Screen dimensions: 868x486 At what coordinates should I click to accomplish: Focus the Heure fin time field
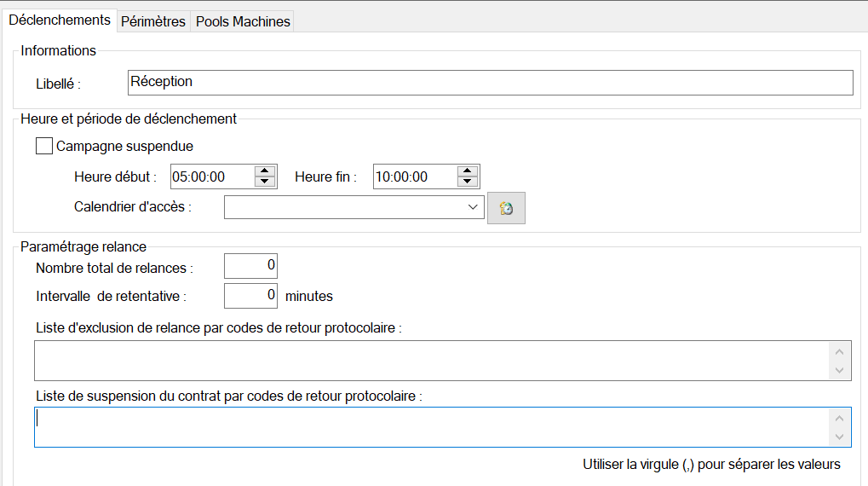click(413, 177)
